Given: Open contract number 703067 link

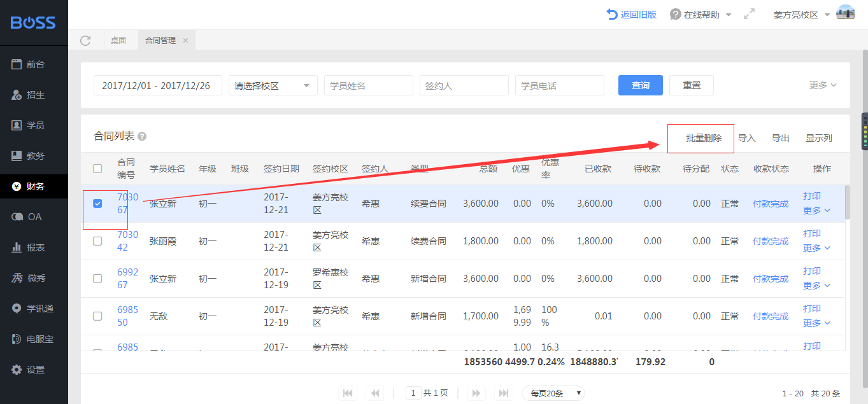Looking at the screenshot, I should pyautogui.click(x=127, y=204).
